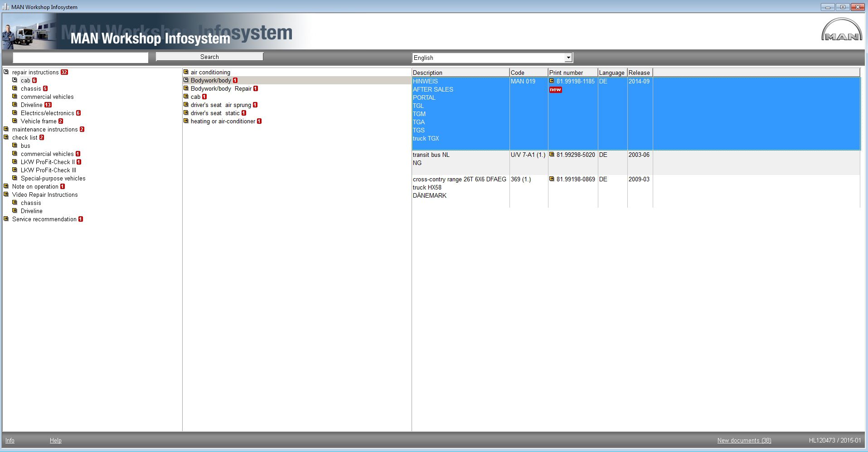This screenshot has width=868, height=452.
Task: Click the Help link in the status bar
Action: (x=55, y=440)
